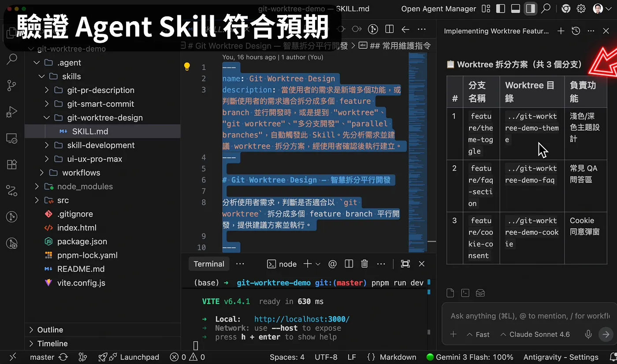The image size is (617, 364).
Task: Click master branch in status bar
Action: point(42,357)
